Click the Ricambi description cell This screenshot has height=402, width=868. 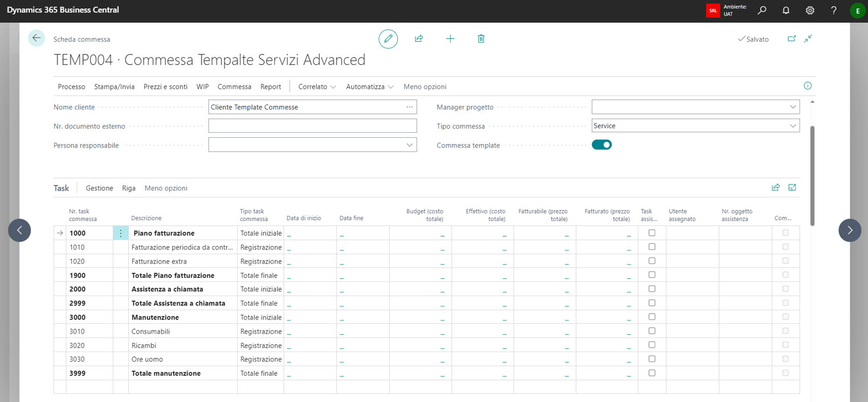[x=182, y=345]
